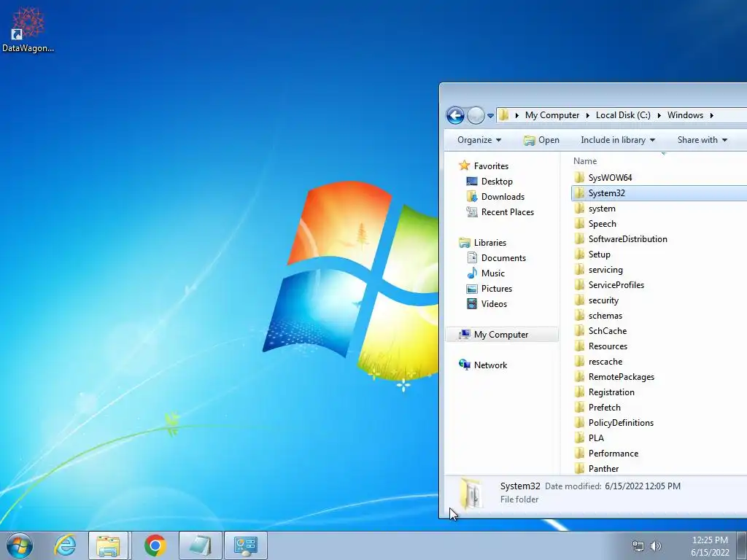Image resolution: width=747 pixels, height=560 pixels.
Task: Select the Performance folder name
Action: pos(613,454)
